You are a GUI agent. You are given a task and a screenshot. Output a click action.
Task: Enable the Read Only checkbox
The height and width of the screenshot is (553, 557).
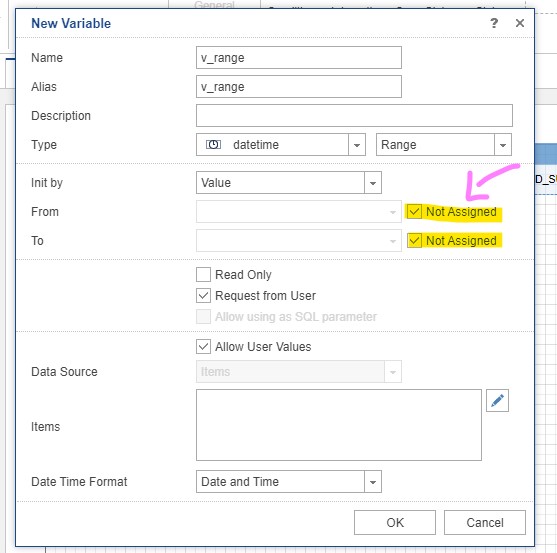click(x=203, y=275)
